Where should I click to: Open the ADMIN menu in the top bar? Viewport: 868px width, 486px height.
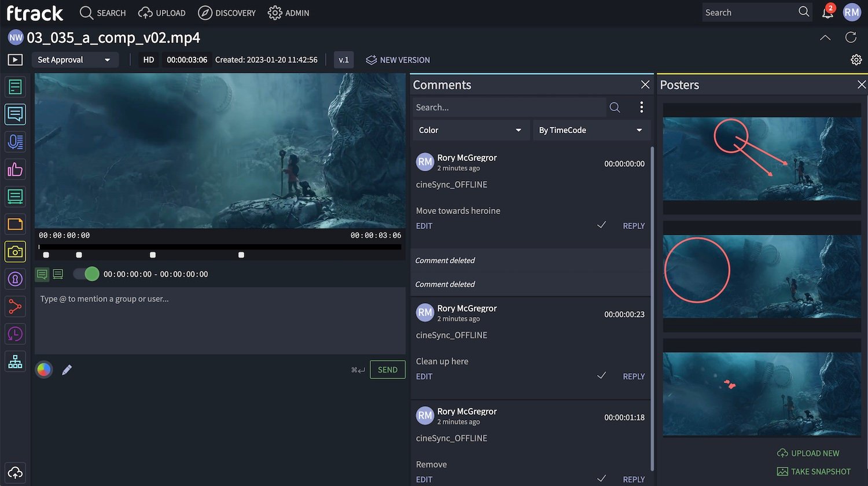[288, 13]
